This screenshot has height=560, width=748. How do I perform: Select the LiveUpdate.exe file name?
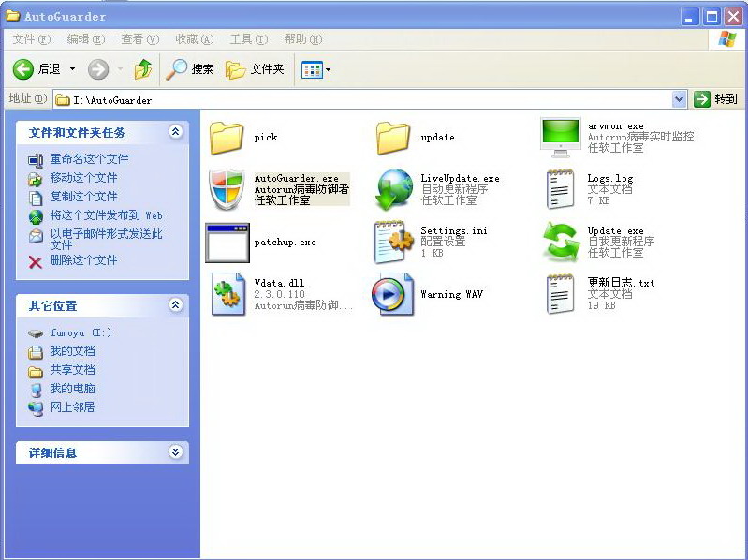[460, 179]
